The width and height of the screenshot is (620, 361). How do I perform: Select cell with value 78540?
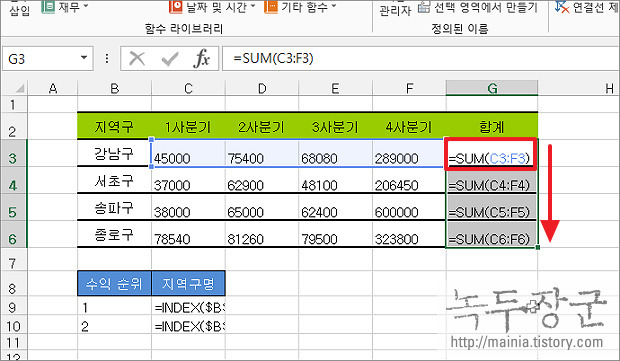pyautogui.click(x=188, y=234)
